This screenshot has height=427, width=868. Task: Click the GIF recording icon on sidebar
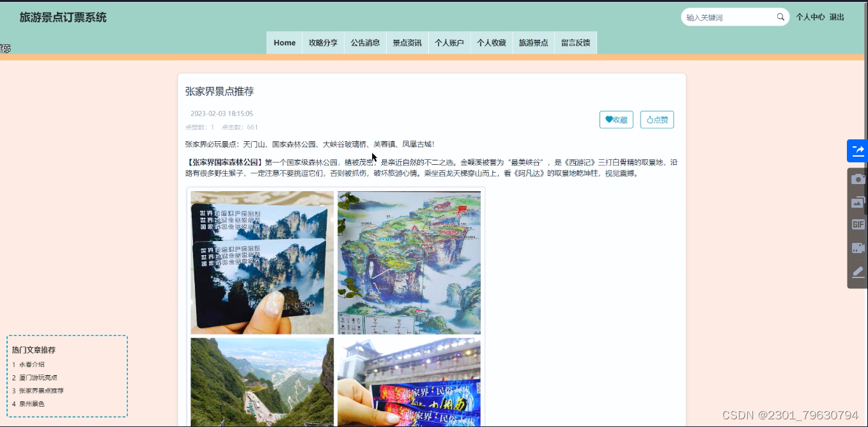pos(858,224)
